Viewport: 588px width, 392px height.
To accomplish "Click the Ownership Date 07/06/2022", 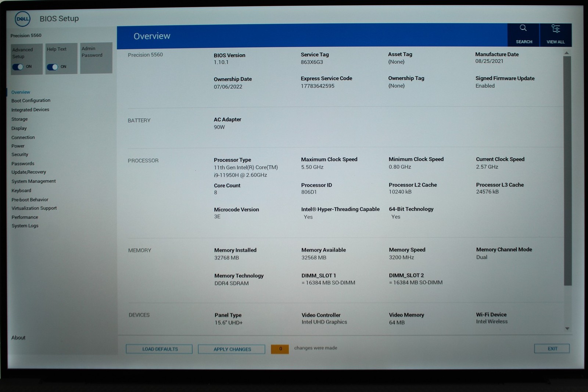I will click(x=228, y=87).
